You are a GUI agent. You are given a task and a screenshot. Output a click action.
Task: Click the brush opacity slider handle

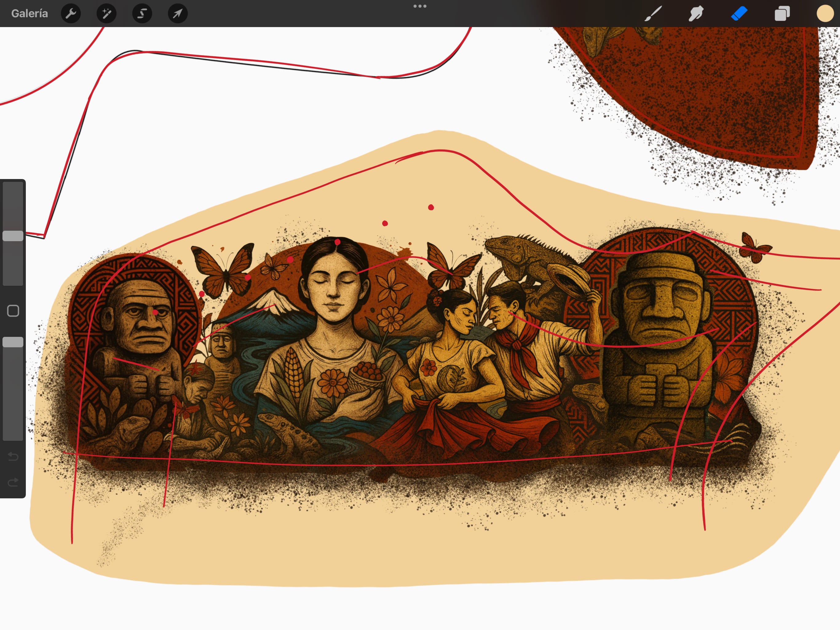[13, 342]
